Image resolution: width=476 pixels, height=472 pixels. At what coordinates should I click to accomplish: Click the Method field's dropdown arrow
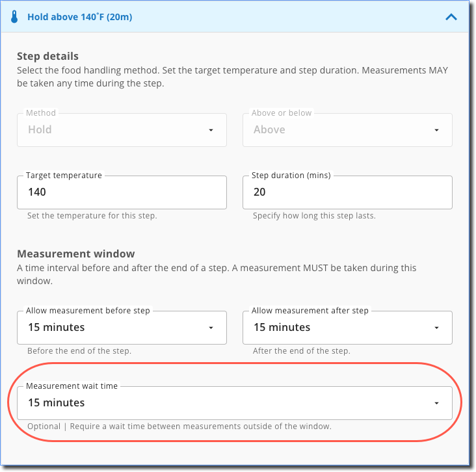211,130
